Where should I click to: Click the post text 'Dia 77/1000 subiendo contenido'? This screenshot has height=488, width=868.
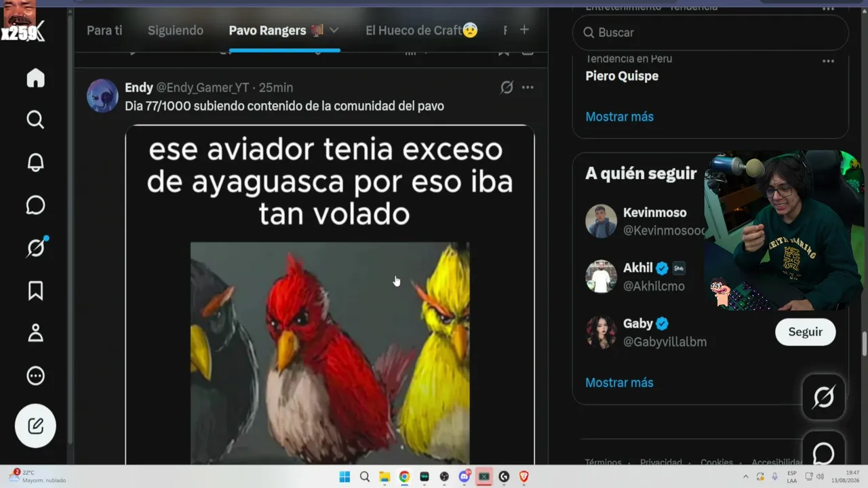[x=284, y=106]
